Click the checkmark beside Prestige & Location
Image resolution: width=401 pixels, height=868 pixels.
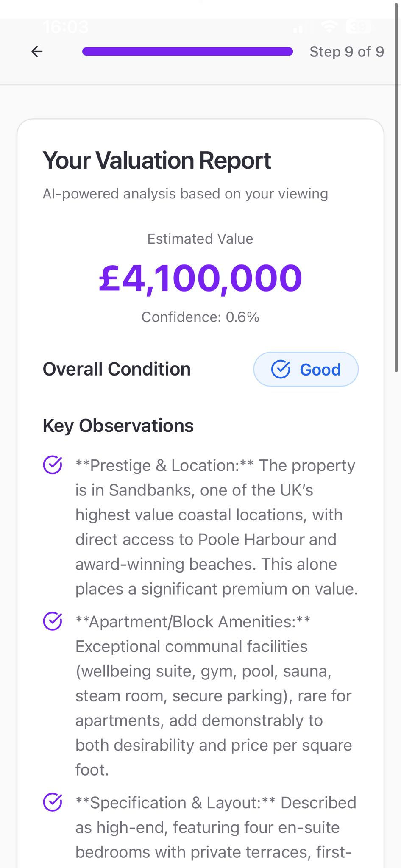(53, 465)
